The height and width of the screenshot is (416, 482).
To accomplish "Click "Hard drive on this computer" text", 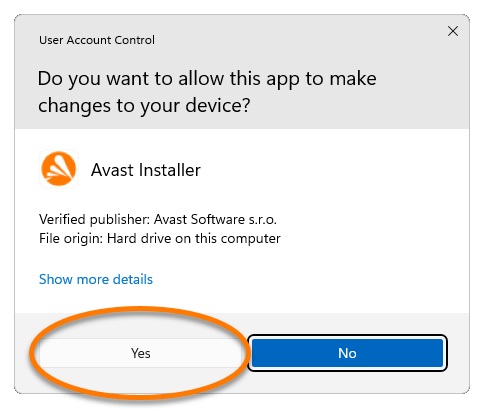I will pos(194,239).
